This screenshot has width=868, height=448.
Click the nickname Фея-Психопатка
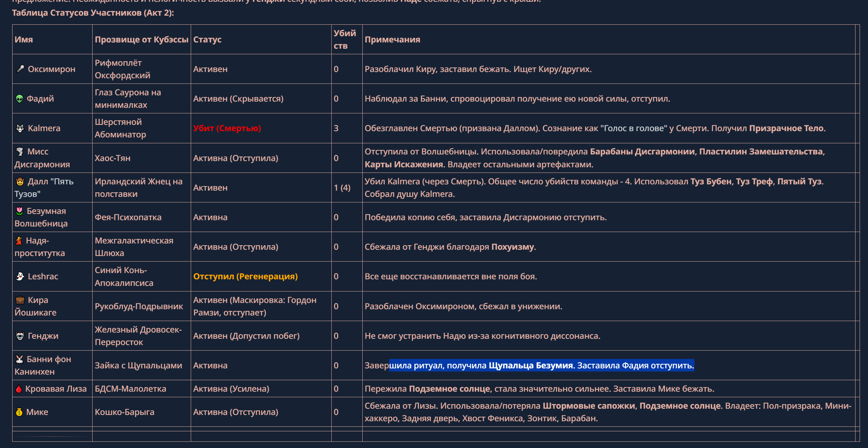(x=128, y=217)
